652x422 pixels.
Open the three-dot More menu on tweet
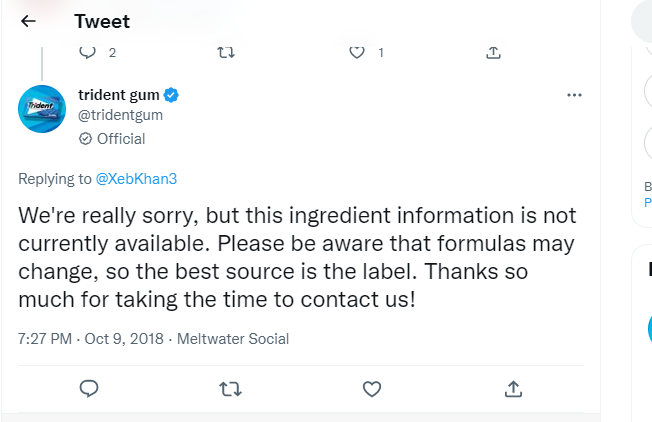coord(574,95)
